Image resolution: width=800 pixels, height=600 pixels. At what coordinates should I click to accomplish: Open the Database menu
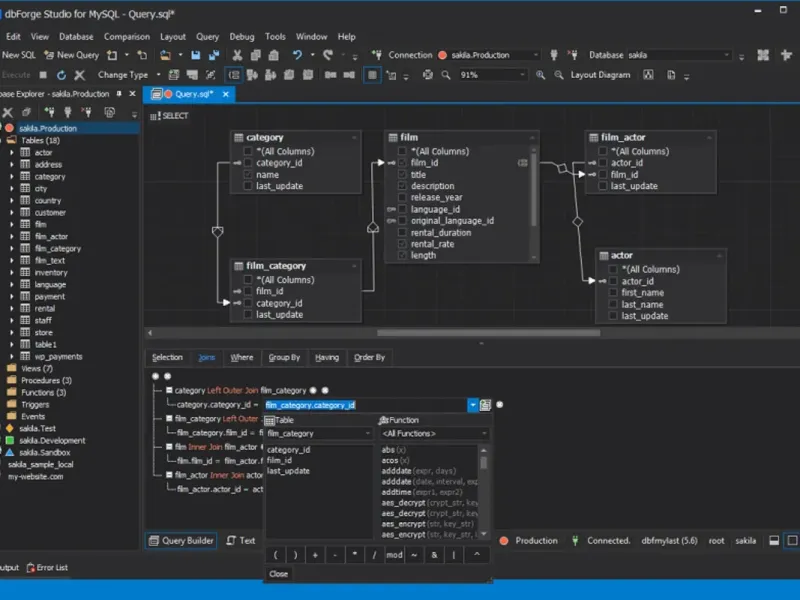pyautogui.click(x=76, y=37)
